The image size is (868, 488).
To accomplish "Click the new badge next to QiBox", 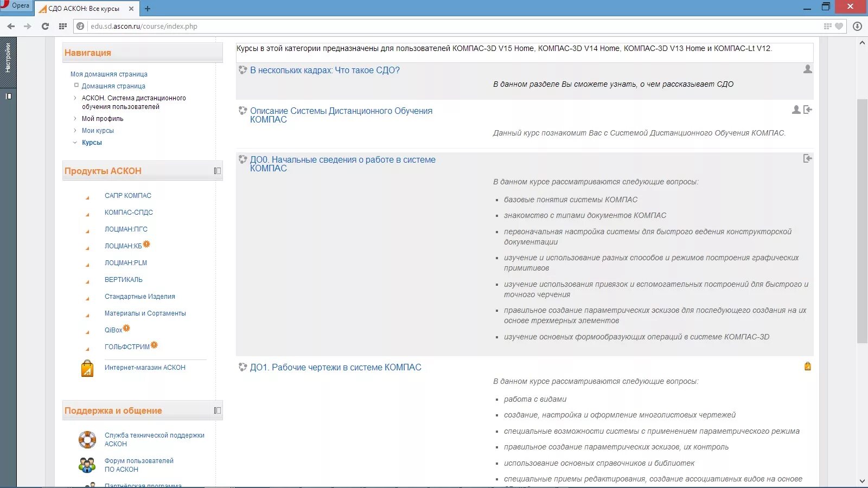I will click(x=126, y=328).
